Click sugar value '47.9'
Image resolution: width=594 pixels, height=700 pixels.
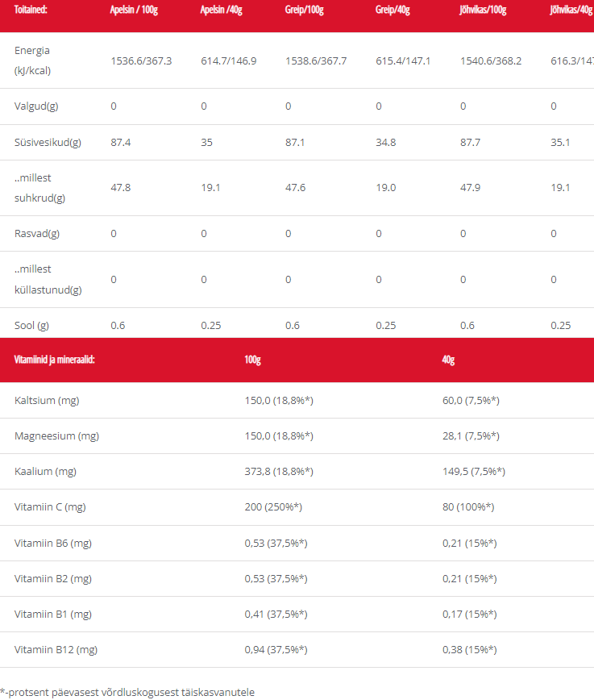pos(471,187)
